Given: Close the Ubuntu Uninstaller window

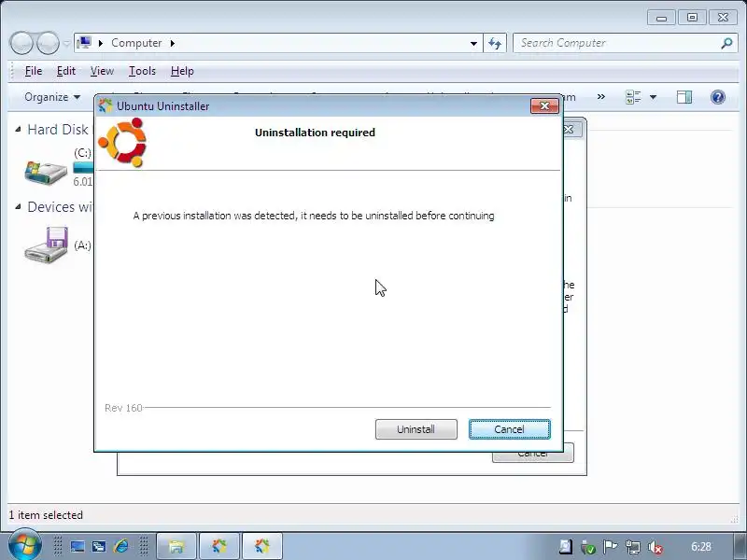Looking at the screenshot, I should pyautogui.click(x=544, y=105).
